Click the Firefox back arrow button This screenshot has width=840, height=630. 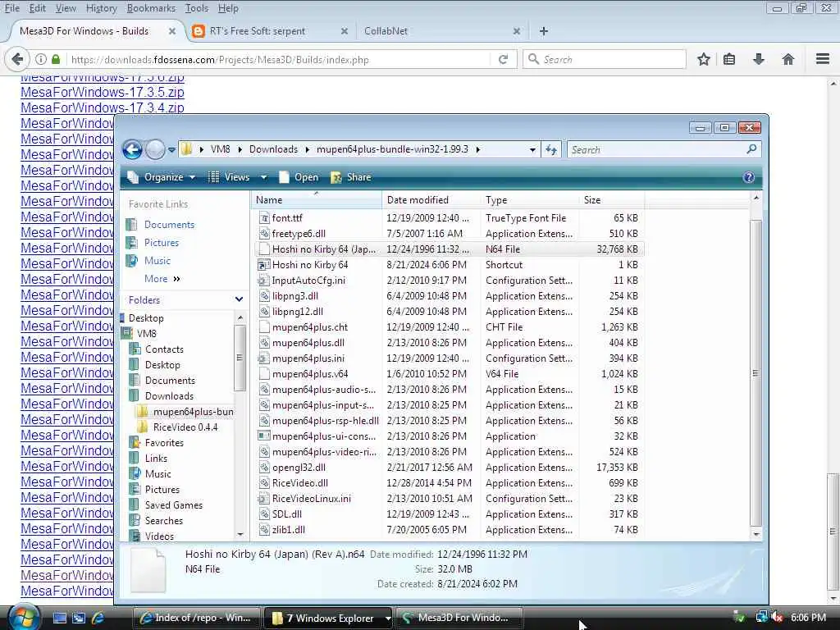(17, 59)
